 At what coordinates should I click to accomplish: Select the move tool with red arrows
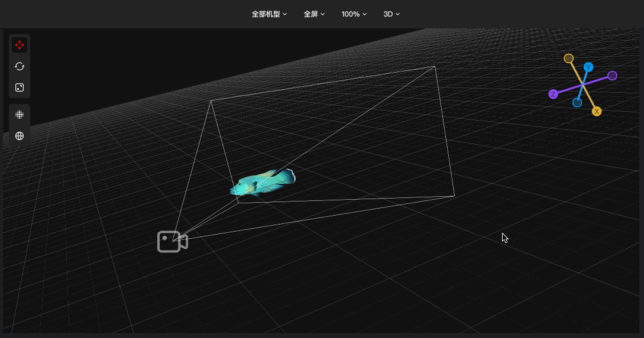click(x=20, y=45)
